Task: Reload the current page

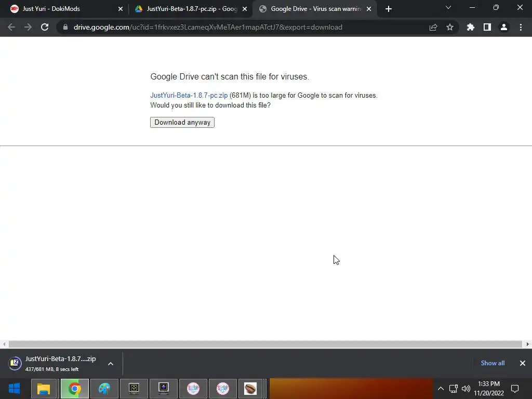Action: 45,27
